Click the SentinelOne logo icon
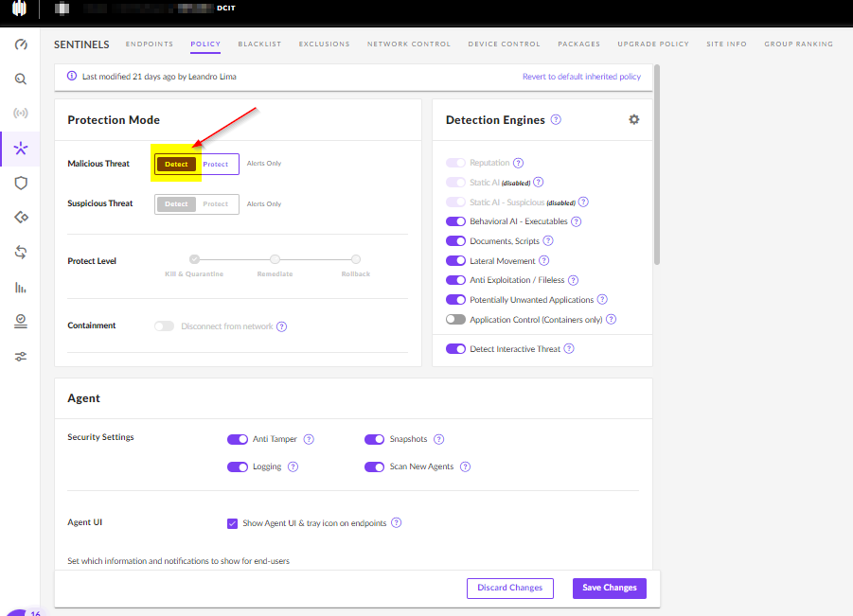Screen dimensions: 853x616 [x=20, y=9]
